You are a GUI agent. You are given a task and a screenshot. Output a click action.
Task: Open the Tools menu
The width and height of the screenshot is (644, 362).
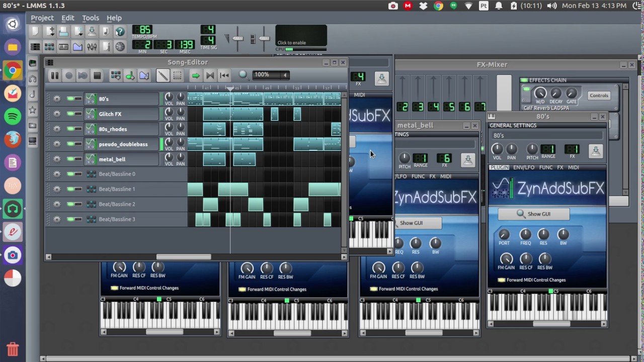tap(91, 18)
